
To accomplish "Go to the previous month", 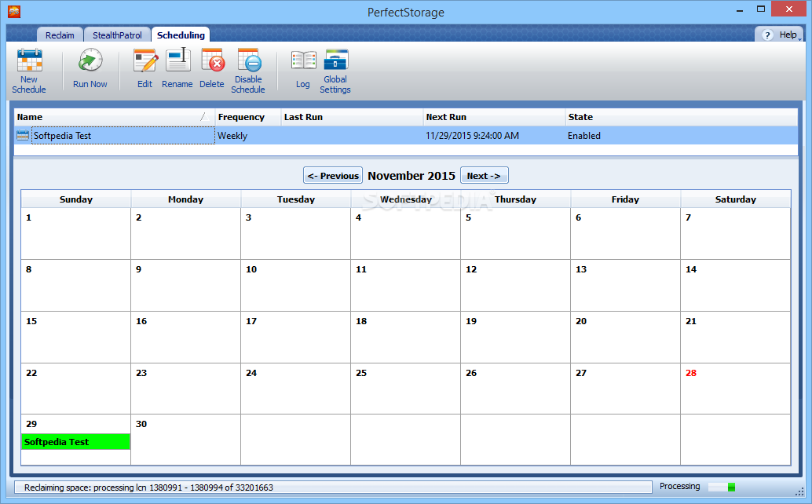I will tap(333, 175).
